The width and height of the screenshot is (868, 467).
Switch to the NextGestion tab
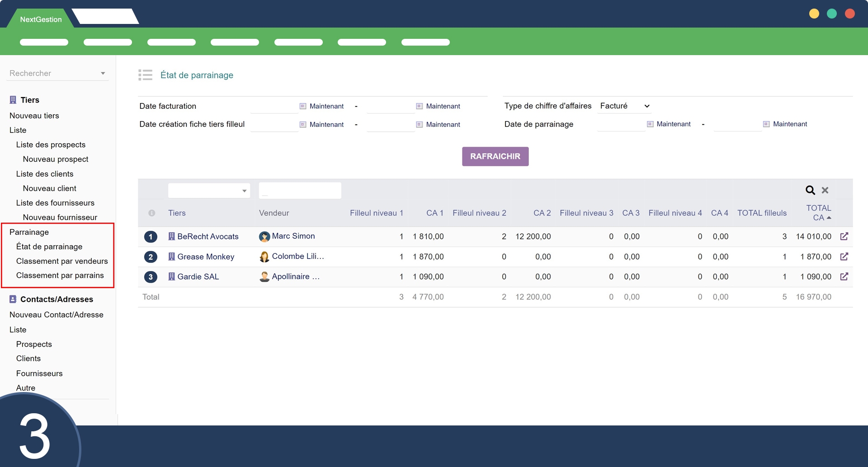click(41, 19)
